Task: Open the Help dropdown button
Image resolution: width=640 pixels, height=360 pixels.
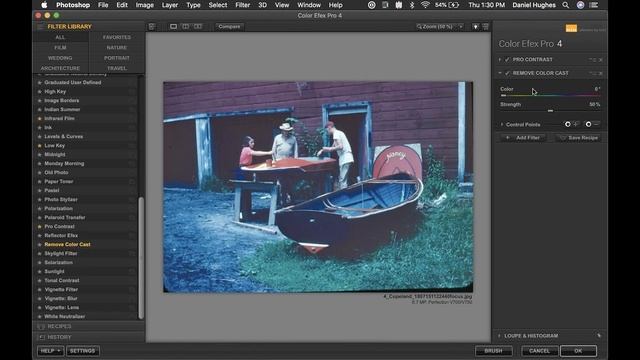Action: [50, 351]
